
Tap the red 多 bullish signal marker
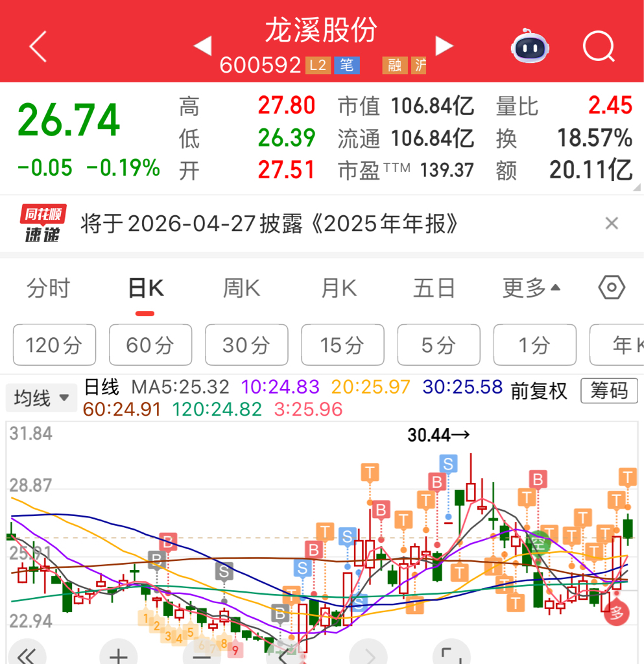pyautogui.click(x=617, y=613)
